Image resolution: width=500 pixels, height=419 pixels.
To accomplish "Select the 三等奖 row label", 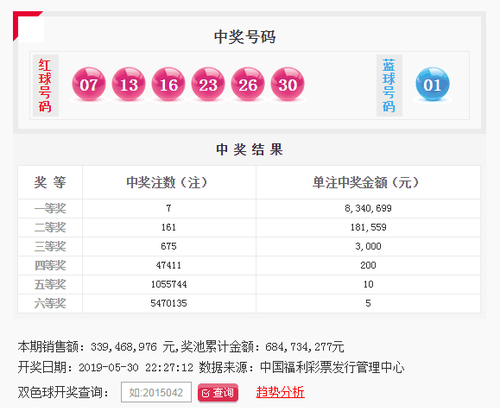I will pos(50,247).
